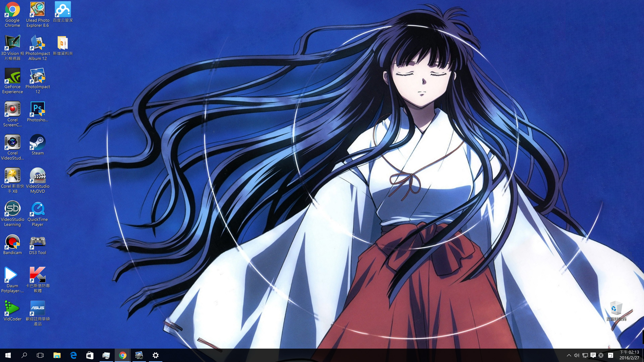
Task: Switch the ㄅ input method indicator
Action: [610, 355]
